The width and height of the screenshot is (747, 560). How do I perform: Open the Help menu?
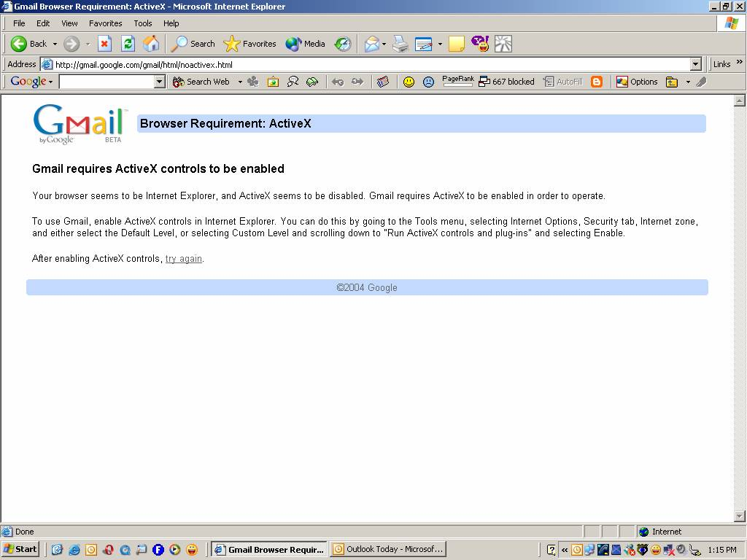[171, 23]
